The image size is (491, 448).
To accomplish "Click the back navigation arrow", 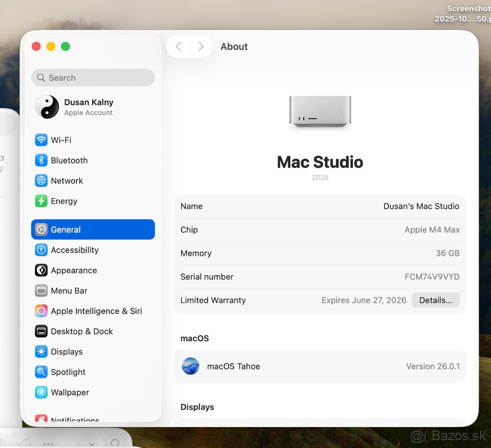I will (x=178, y=46).
